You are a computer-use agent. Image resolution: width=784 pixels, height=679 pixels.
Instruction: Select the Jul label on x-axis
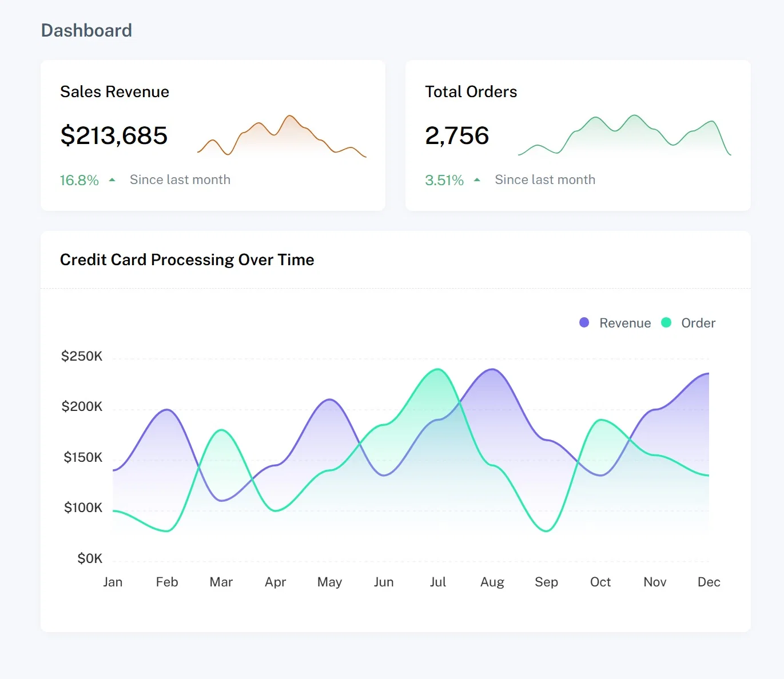pos(437,582)
